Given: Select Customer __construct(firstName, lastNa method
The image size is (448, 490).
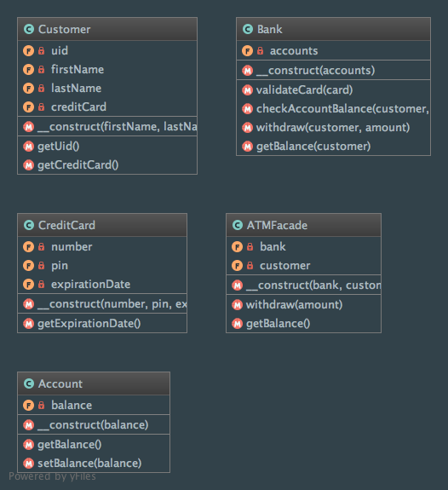Looking at the screenshot, I should click(x=118, y=127).
